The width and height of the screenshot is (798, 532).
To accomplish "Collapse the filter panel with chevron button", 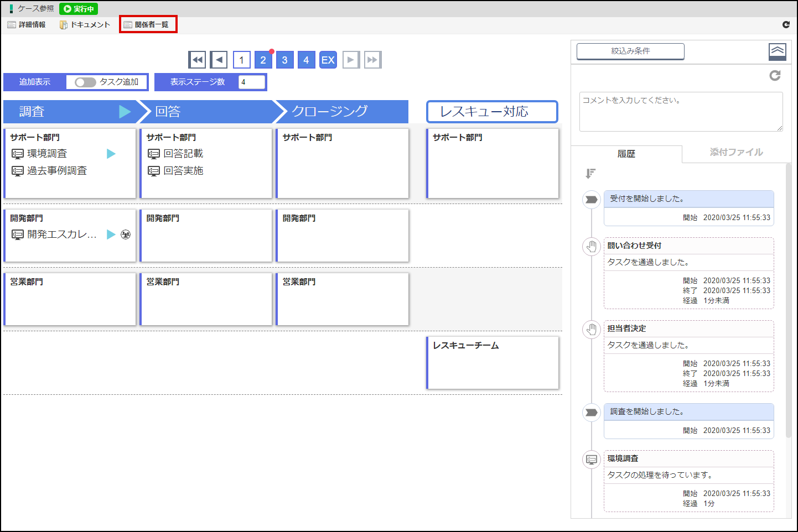I will 777,51.
